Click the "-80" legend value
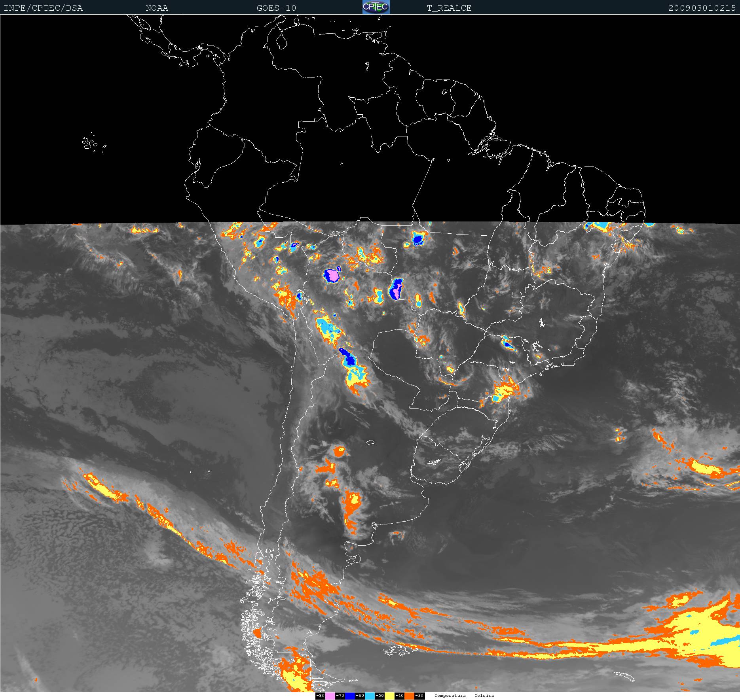 320,696
